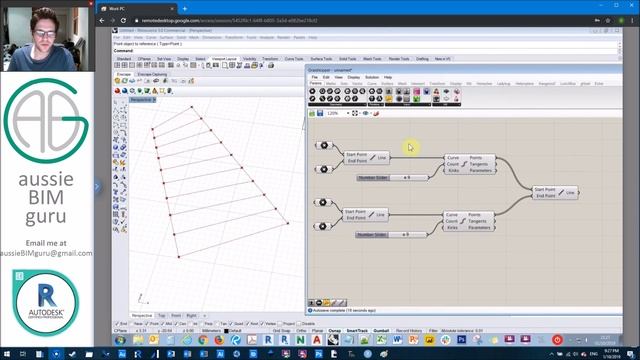640x360 pixels.
Task: Open Photoshop from the remote taskbar
Action: point(462,340)
